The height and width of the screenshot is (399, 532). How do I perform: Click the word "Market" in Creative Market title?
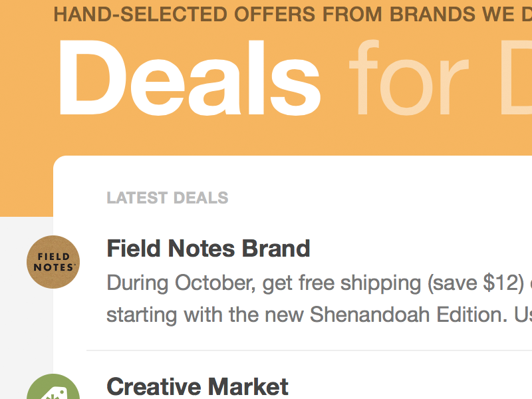coord(247,386)
